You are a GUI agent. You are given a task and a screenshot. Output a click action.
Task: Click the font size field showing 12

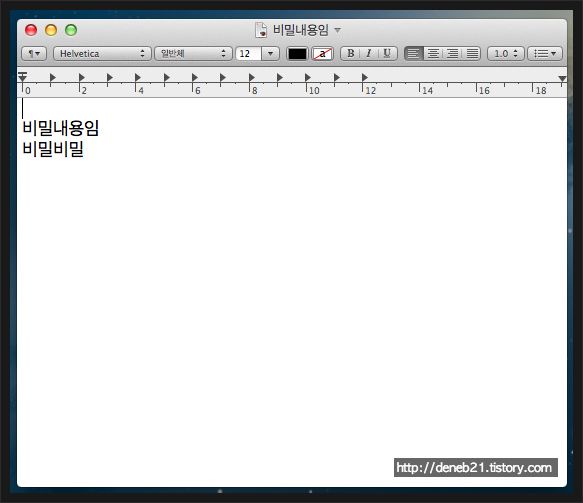[248, 54]
